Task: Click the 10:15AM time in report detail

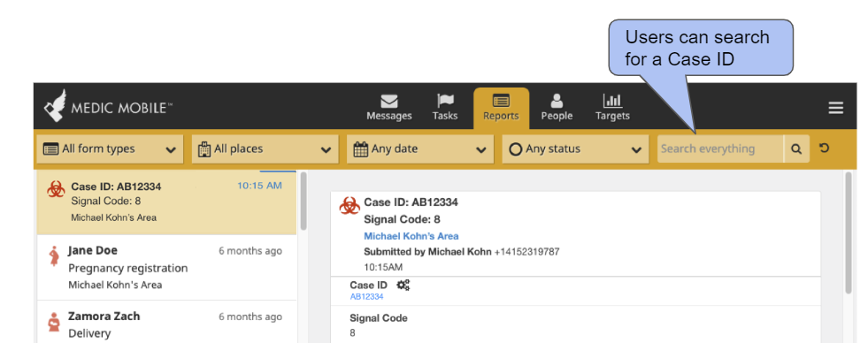Action: (x=383, y=267)
